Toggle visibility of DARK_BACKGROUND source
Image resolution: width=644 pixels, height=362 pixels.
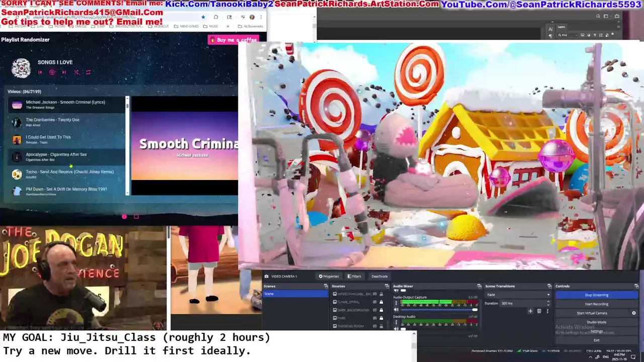pyautogui.click(x=375, y=310)
